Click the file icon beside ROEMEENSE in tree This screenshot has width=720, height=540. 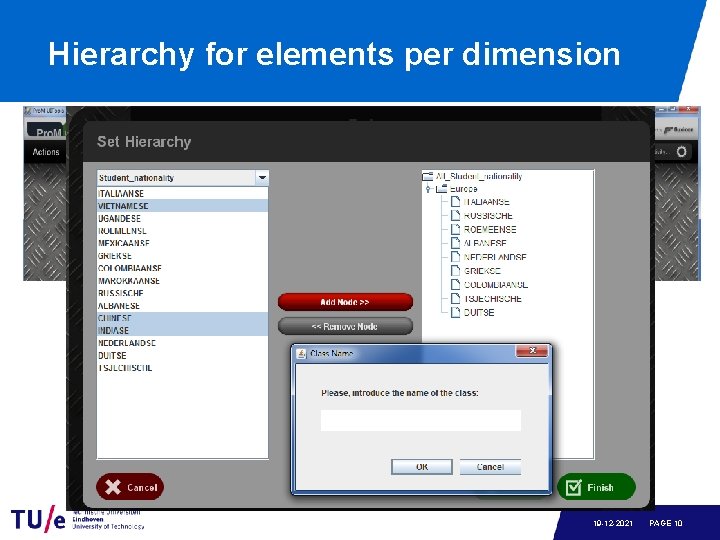pyautogui.click(x=455, y=229)
